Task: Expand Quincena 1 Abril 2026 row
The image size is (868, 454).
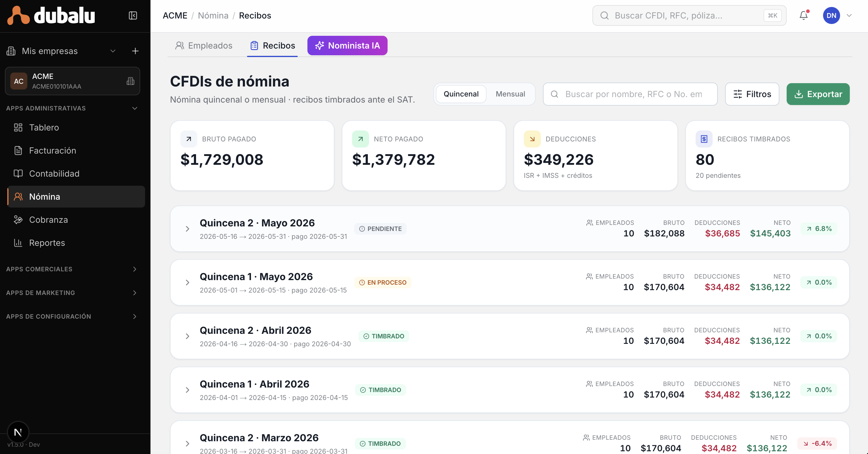Action: (187, 390)
